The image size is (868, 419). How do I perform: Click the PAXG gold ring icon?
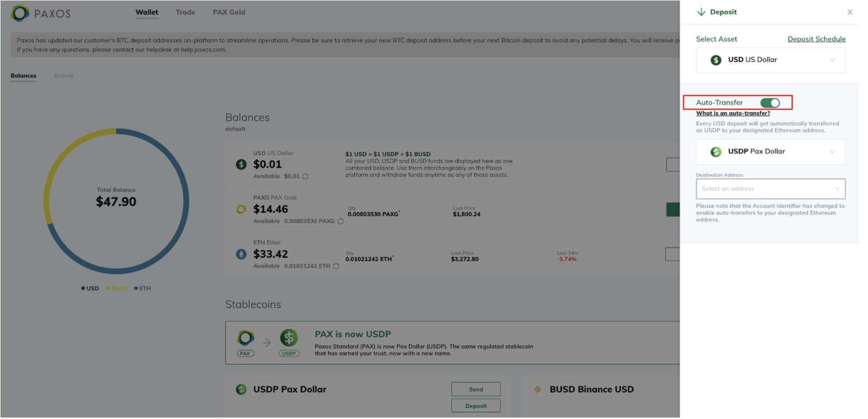point(241,210)
